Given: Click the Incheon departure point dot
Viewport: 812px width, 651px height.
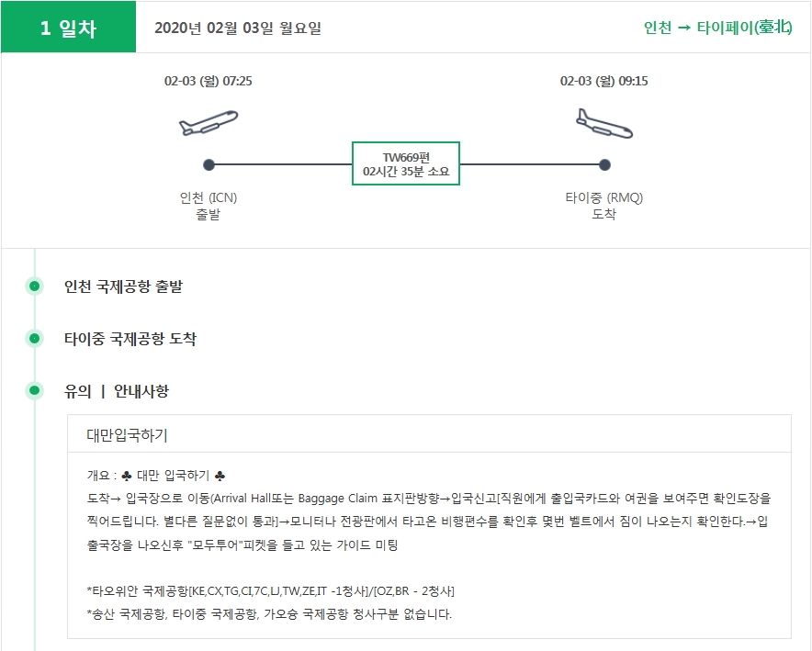Looking at the screenshot, I should (x=209, y=165).
